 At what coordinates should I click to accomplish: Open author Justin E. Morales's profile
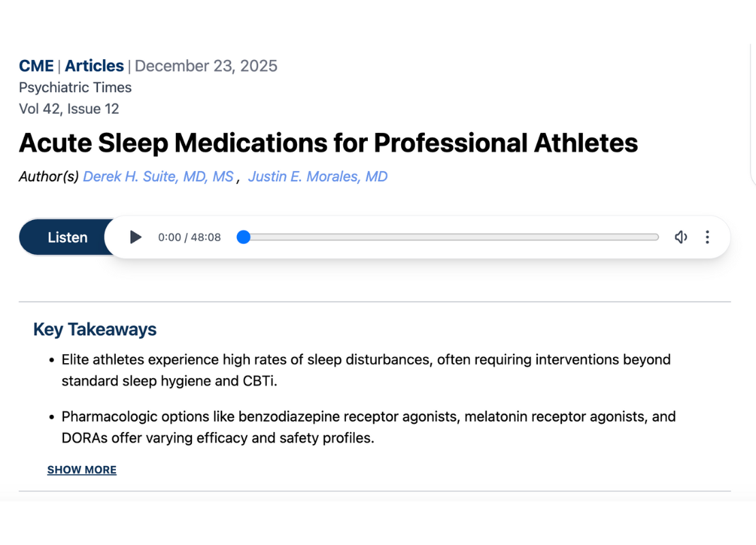coord(317,177)
